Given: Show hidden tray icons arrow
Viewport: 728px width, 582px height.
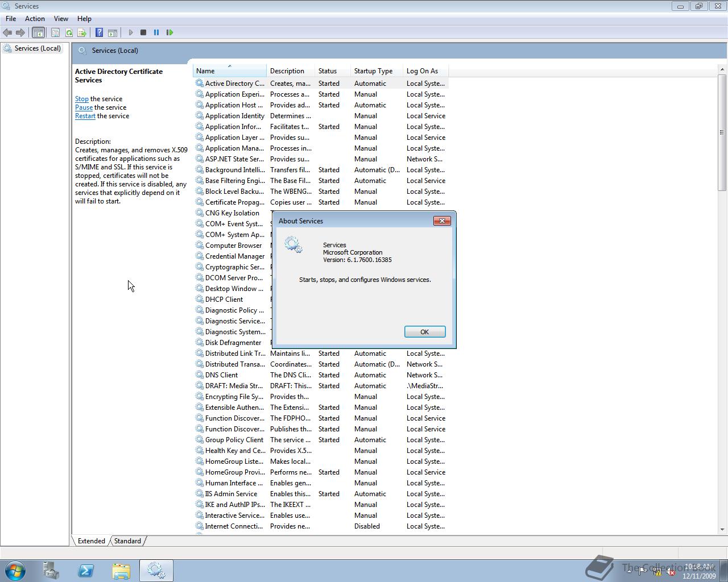Looking at the screenshot, I should click(x=628, y=571).
